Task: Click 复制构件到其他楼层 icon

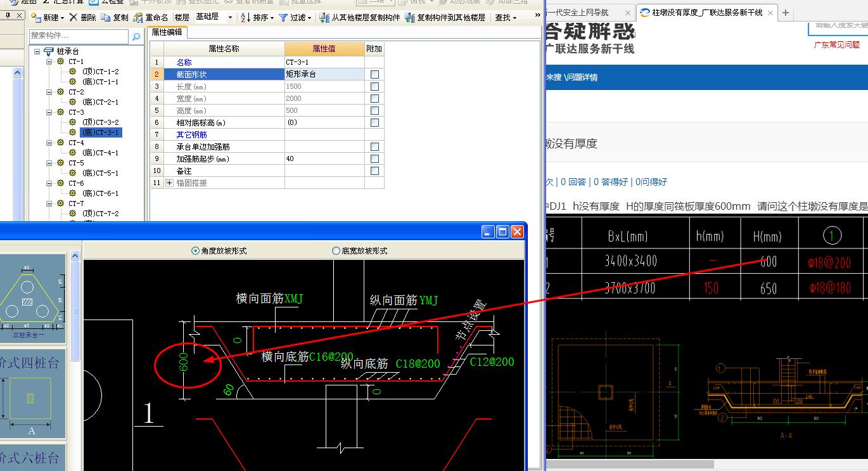Action: (410, 18)
